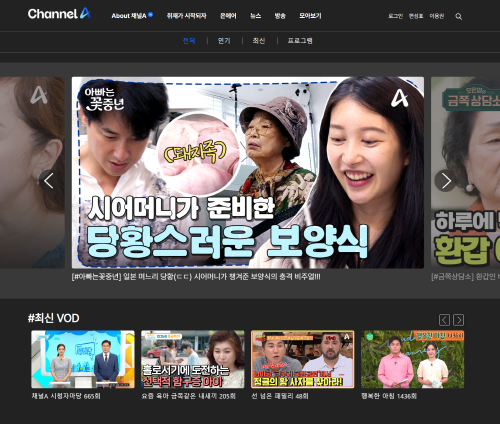
Task: Click the 로그인 link
Action: [x=395, y=16]
